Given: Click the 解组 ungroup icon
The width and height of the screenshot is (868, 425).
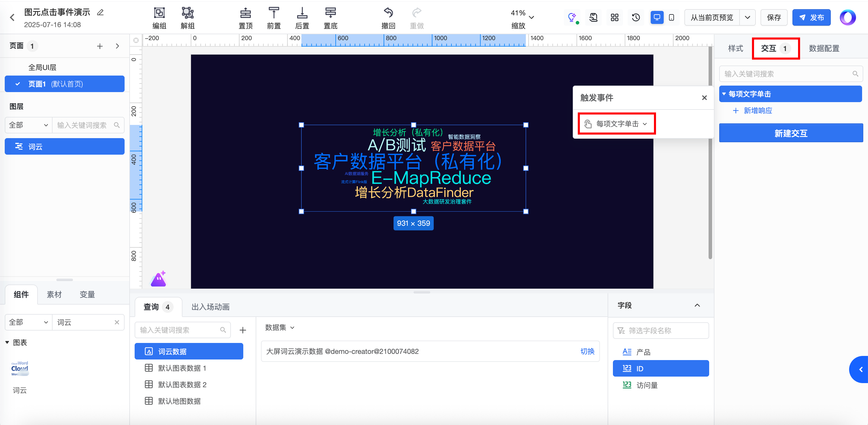Looking at the screenshot, I should click(187, 13).
